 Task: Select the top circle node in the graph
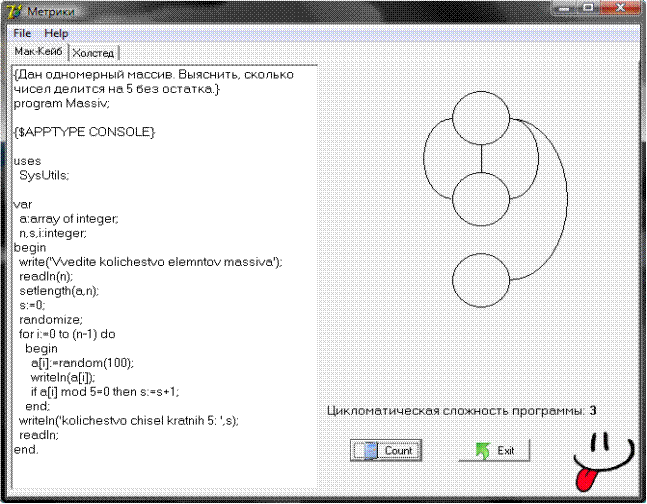[x=482, y=116]
